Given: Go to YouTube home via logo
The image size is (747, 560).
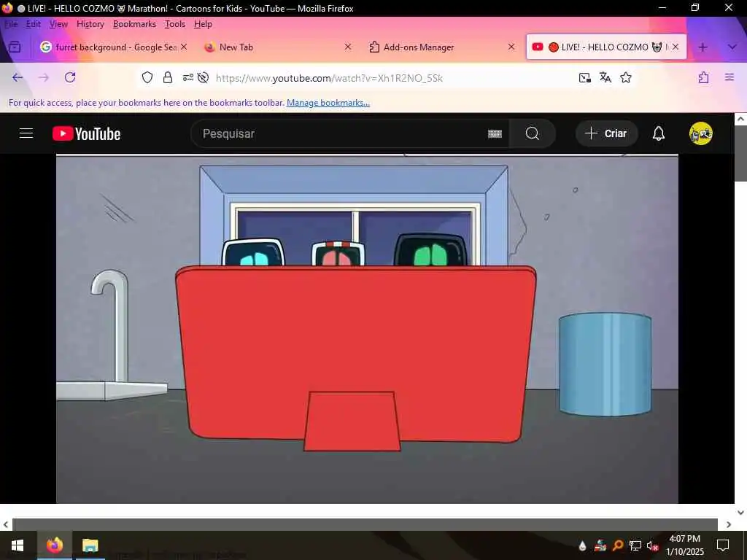Looking at the screenshot, I should point(86,134).
